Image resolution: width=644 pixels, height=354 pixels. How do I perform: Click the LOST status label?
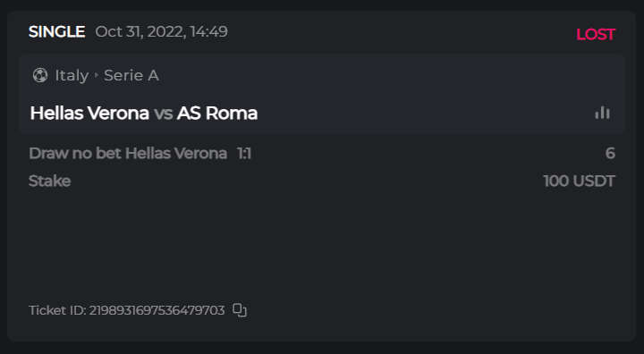point(596,35)
